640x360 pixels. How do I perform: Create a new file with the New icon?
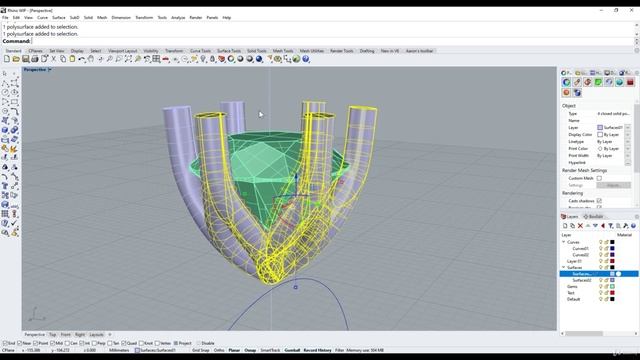7,59
